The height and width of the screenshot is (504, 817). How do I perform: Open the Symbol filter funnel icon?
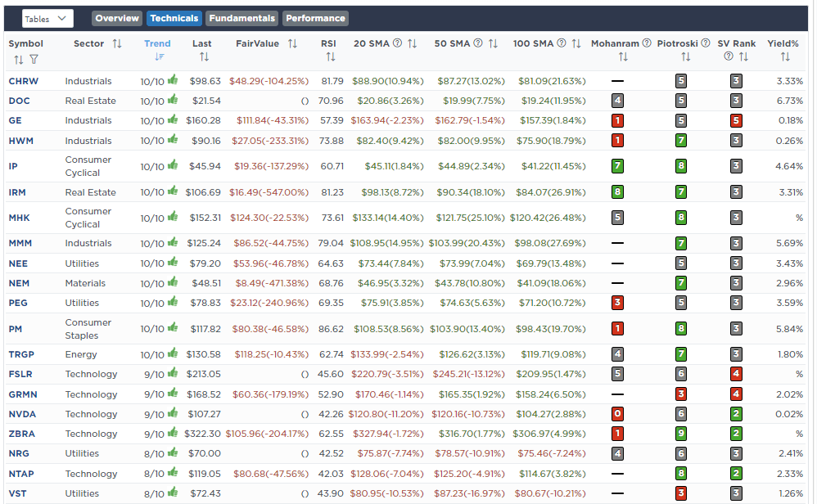34,60
